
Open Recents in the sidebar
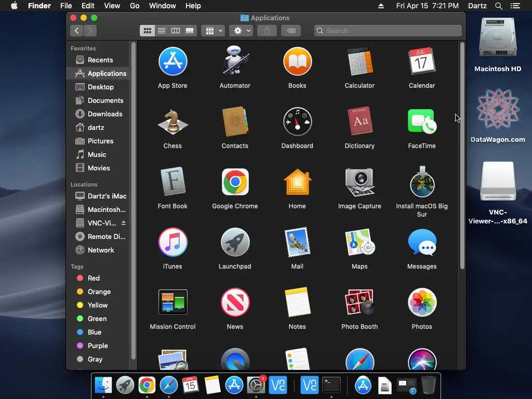[x=98, y=60]
